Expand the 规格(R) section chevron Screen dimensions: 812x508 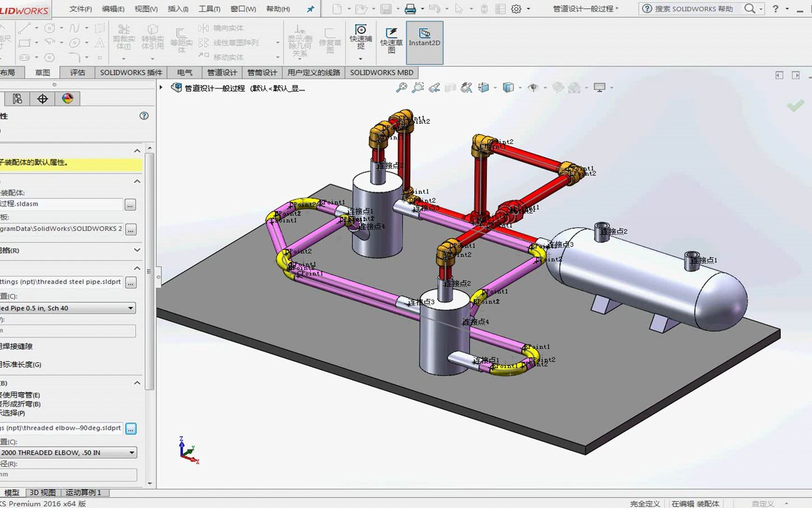[x=137, y=250]
